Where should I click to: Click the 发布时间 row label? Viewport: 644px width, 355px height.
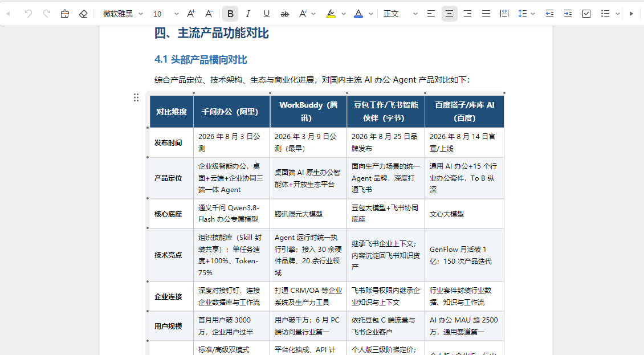pos(168,142)
